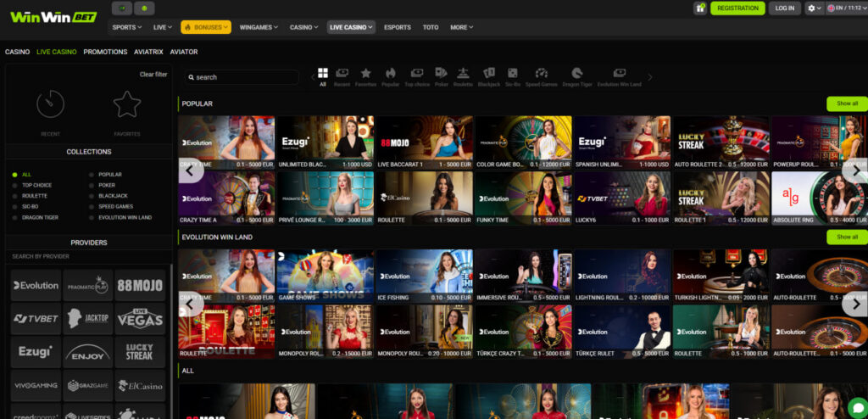Filter by 88MOJO provider logo

[x=140, y=286]
